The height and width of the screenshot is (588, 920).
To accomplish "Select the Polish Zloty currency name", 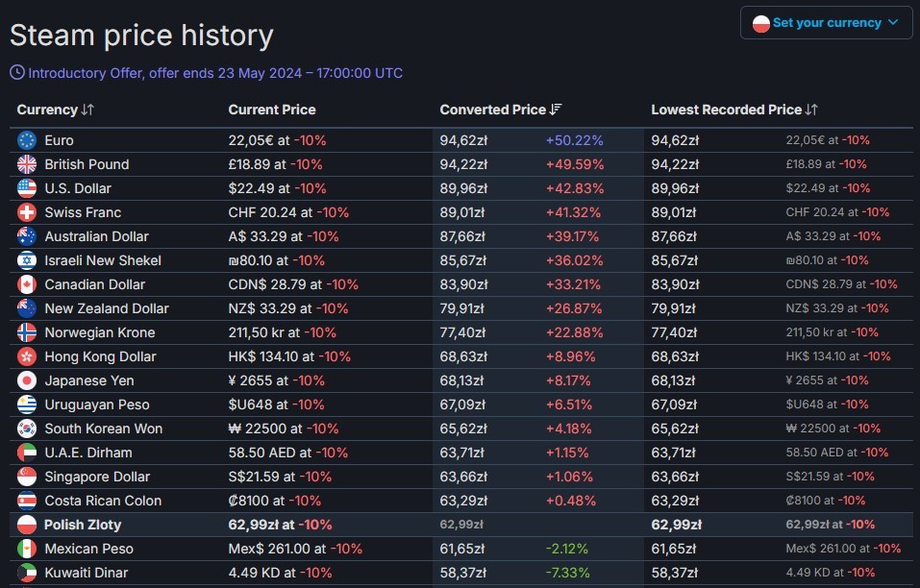I will click(83, 526).
